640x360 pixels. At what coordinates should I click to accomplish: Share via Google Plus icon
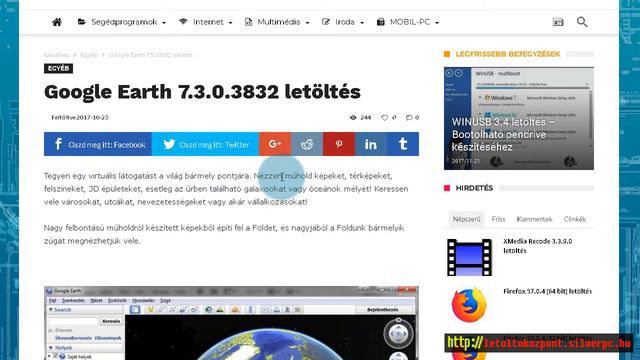[275, 144]
